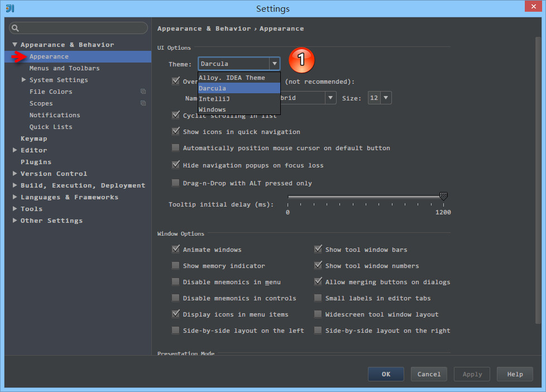Click the search magnifier icon in sidebar
This screenshot has height=392, width=546.
[x=16, y=28]
